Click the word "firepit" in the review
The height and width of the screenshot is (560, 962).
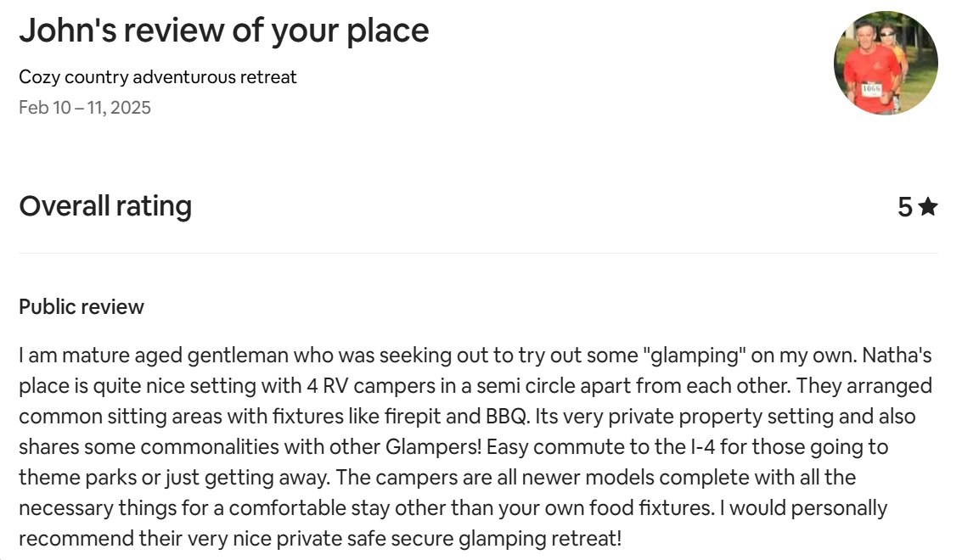click(413, 417)
